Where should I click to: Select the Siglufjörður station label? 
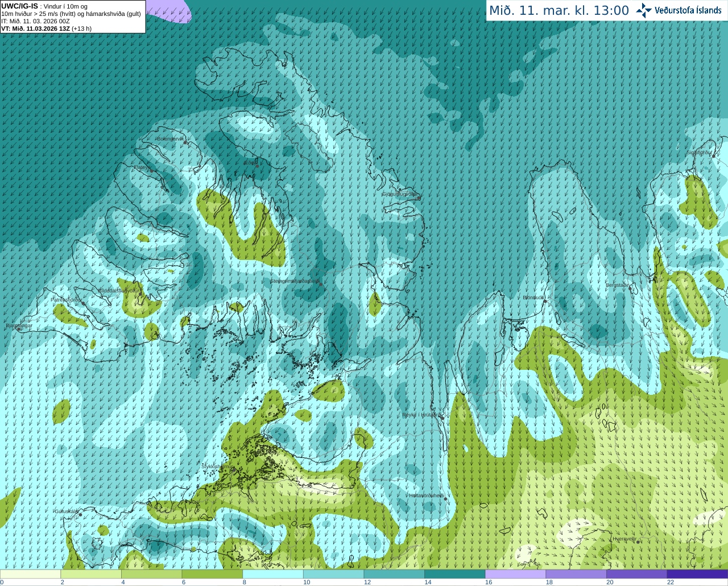pos(700,152)
